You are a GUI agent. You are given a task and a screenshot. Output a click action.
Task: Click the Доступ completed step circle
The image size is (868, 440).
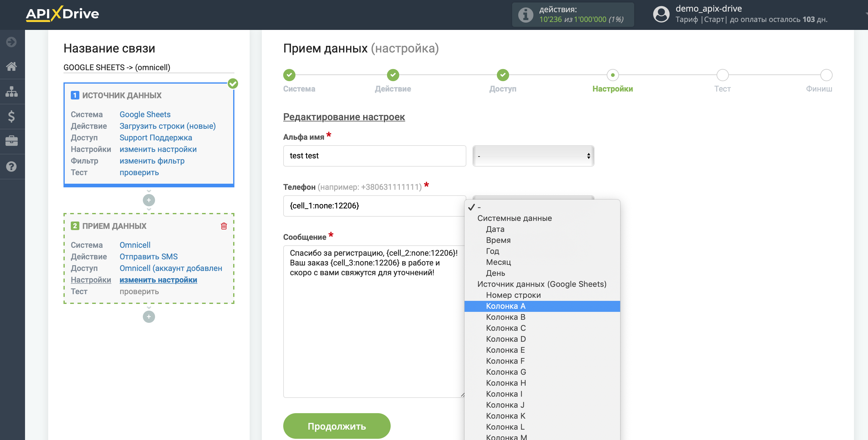pos(503,75)
